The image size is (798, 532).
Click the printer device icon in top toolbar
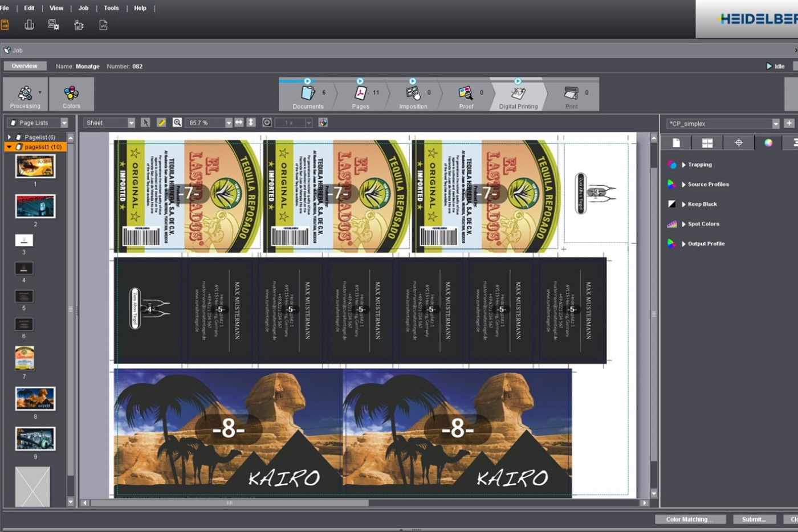(x=29, y=25)
